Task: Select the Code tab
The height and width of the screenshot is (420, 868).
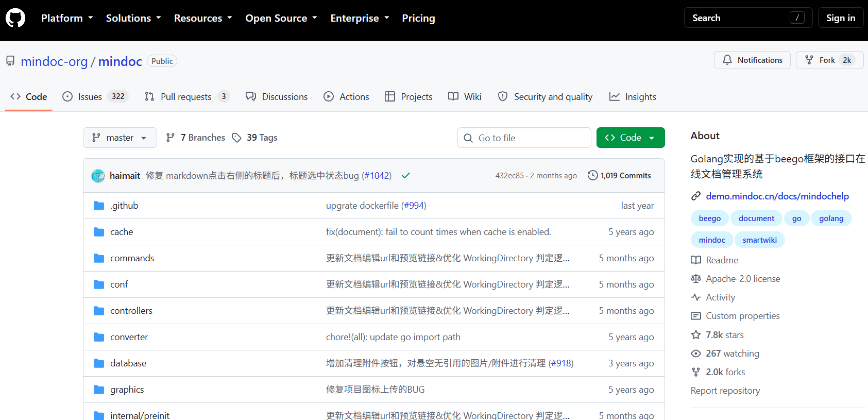Action: point(29,96)
